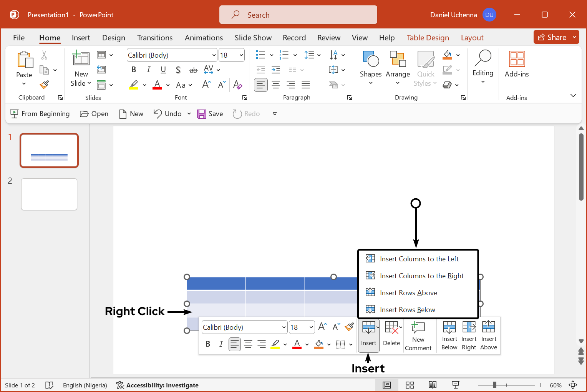Image resolution: width=587 pixels, height=392 pixels.
Task: Expand the font size dropdown in mini toolbar
Action: click(311, 327)
